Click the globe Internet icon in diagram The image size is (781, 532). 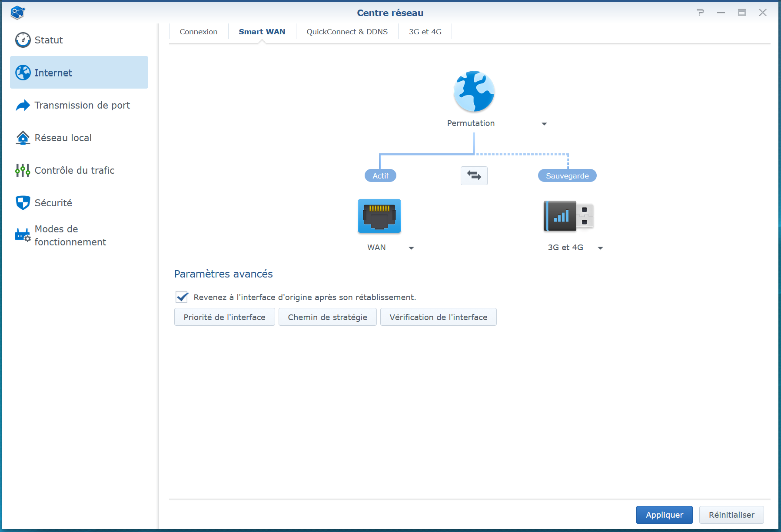(474, 92)
